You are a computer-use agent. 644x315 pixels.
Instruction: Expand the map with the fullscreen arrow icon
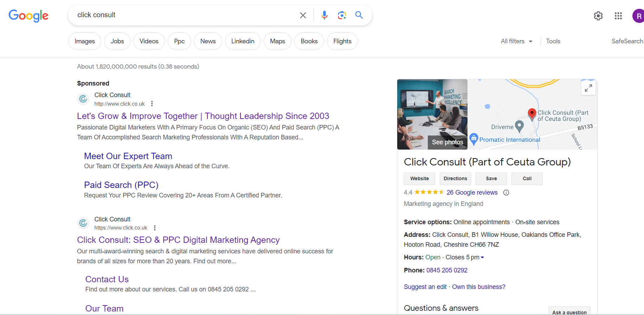pos(588,88)
